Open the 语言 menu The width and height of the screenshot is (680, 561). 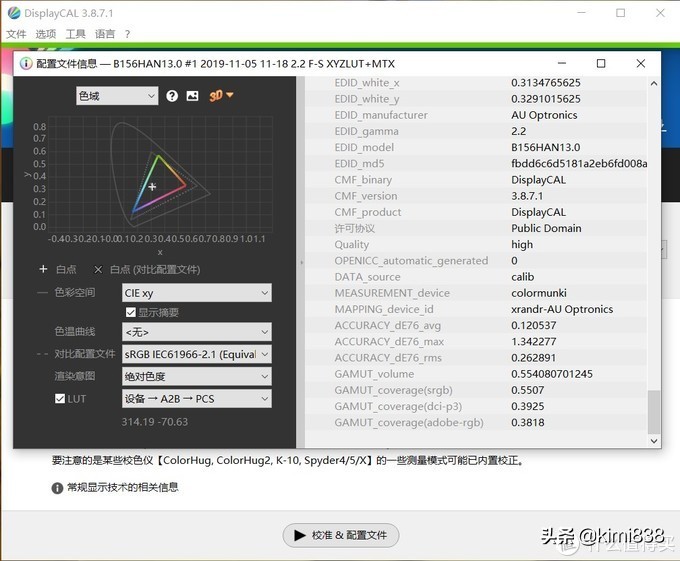tap(105, 34)
